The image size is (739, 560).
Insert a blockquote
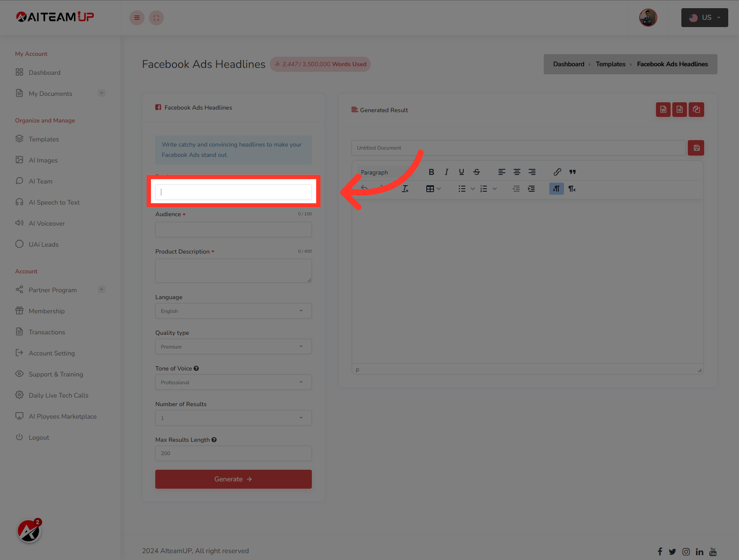[572, 171]
